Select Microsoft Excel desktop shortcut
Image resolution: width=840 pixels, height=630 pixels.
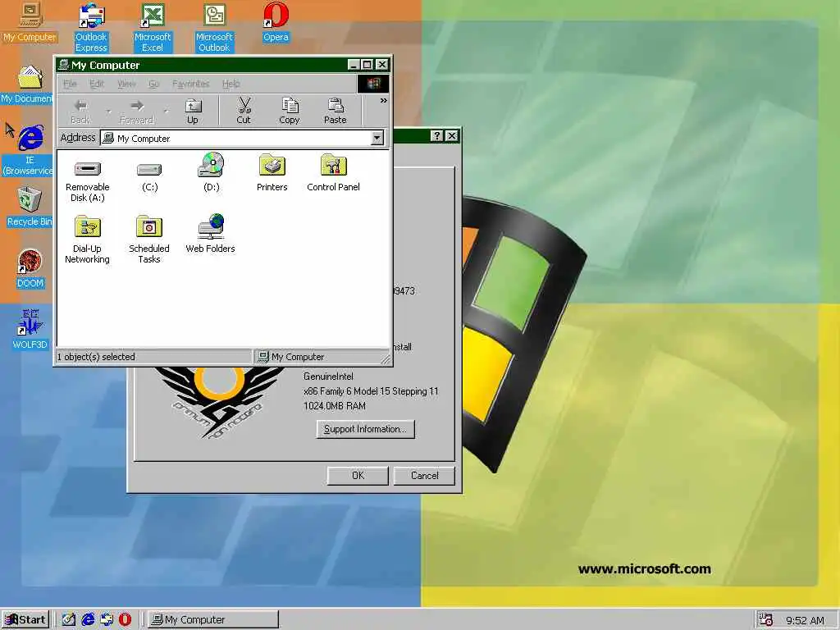pos(153,27)
